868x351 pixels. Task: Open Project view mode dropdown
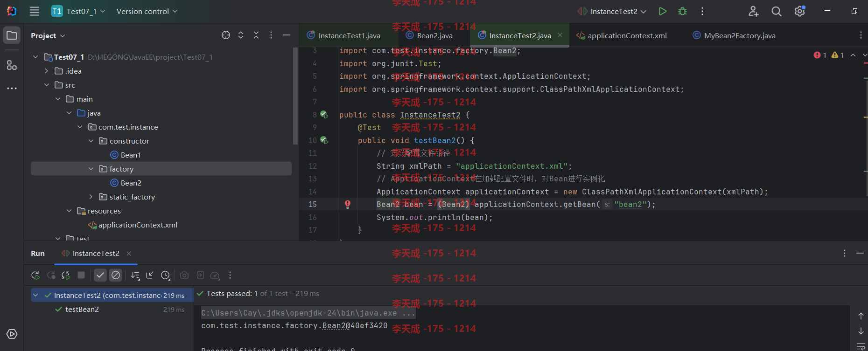(48, 35)
